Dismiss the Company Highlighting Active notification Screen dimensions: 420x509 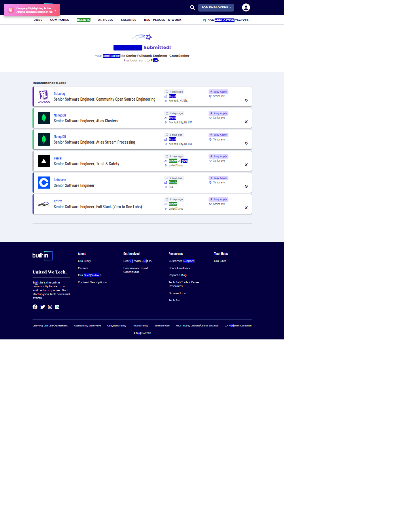(x=56, y=10)
